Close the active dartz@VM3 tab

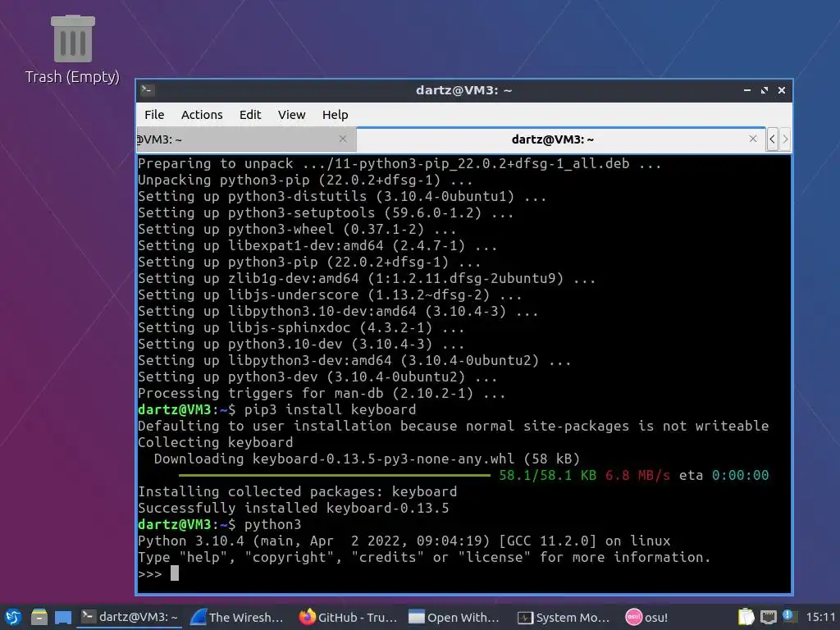pos(753,139)
